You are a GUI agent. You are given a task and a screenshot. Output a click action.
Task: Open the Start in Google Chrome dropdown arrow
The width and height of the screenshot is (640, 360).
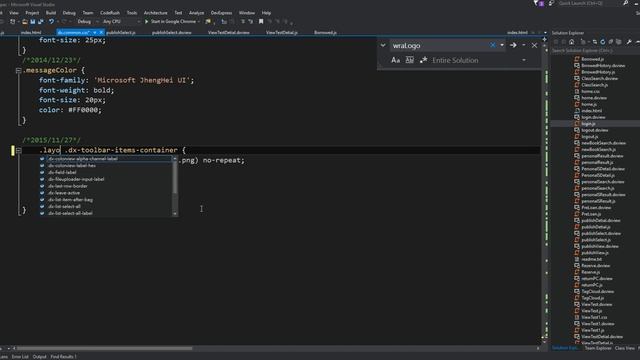[199, 22]
